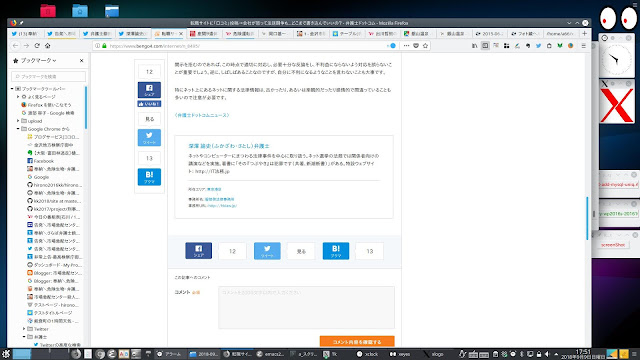Click the orange comment confirm button

click(357, 342)
